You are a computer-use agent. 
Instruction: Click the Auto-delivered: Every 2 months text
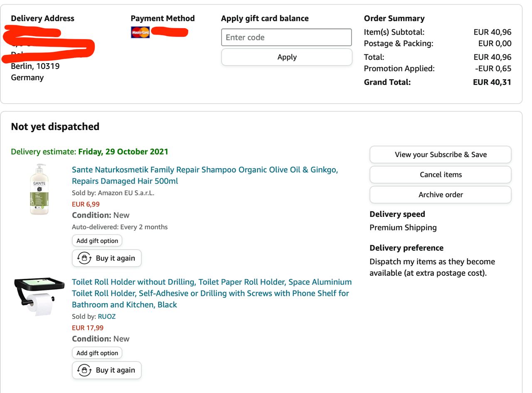[120, 227]
